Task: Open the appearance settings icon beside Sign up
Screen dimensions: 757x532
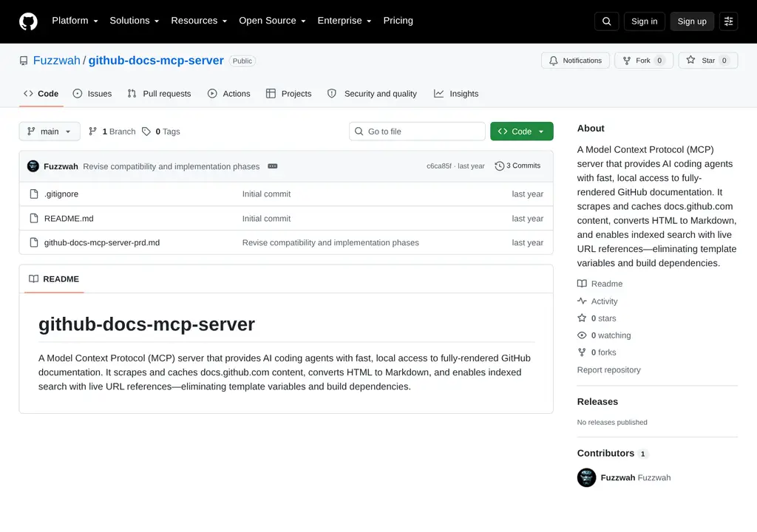Action: (728, 21)
